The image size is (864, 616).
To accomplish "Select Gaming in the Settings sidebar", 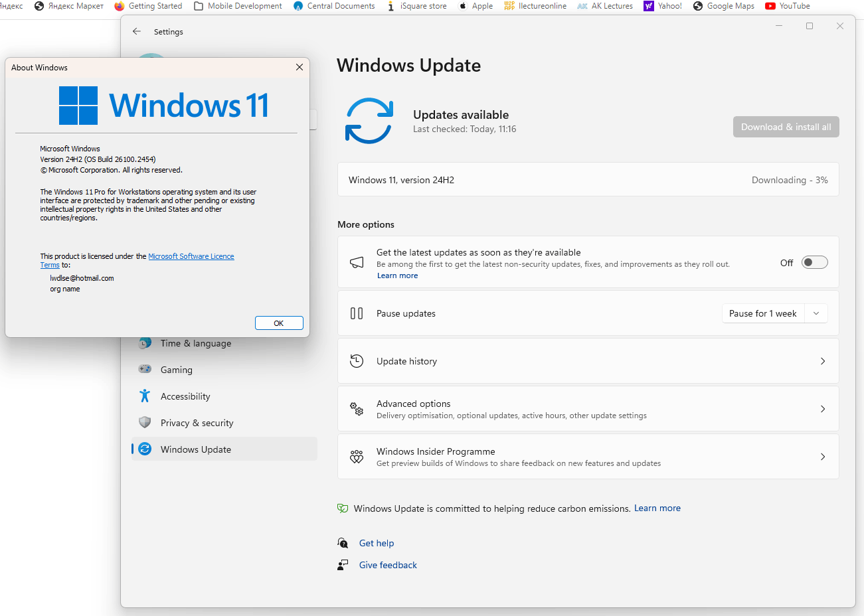I will click(224, 370).
